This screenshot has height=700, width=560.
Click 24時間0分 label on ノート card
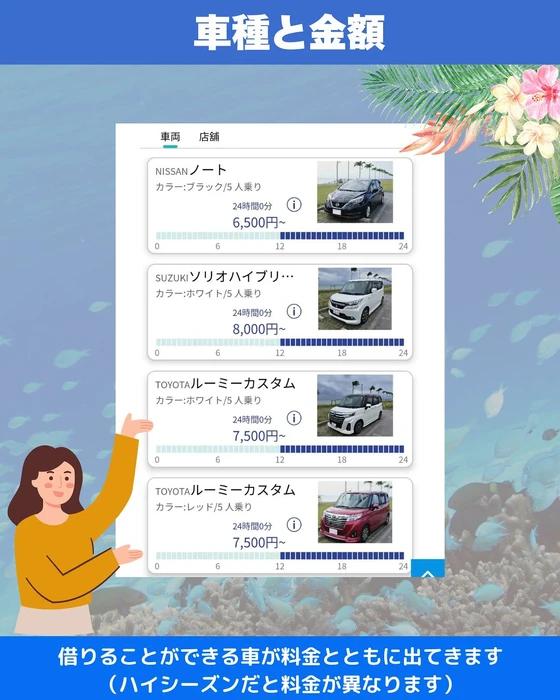pyautogui.click(x=252, y=206)
